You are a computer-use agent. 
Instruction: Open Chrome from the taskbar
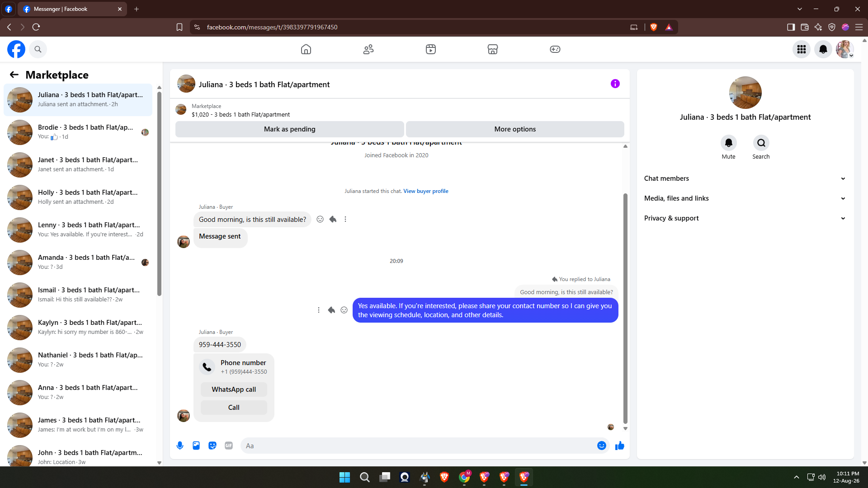tap(464, 477)
